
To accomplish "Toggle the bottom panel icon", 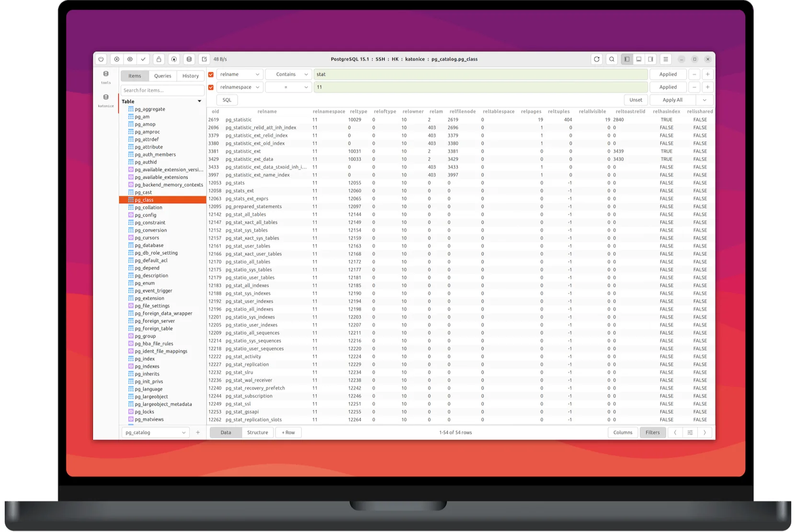I will click(x=639, y=59).
